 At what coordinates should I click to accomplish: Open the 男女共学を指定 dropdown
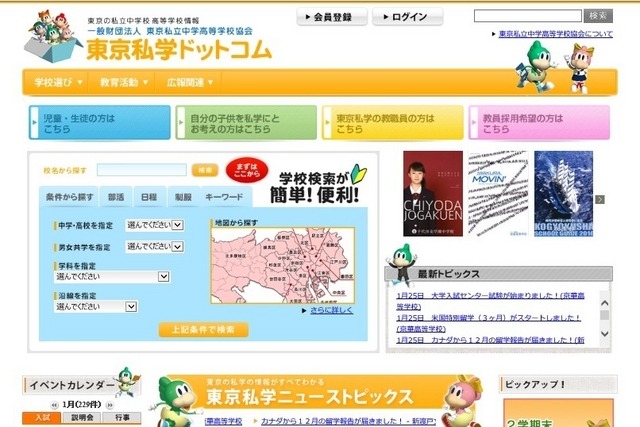(x=155, y=247)
